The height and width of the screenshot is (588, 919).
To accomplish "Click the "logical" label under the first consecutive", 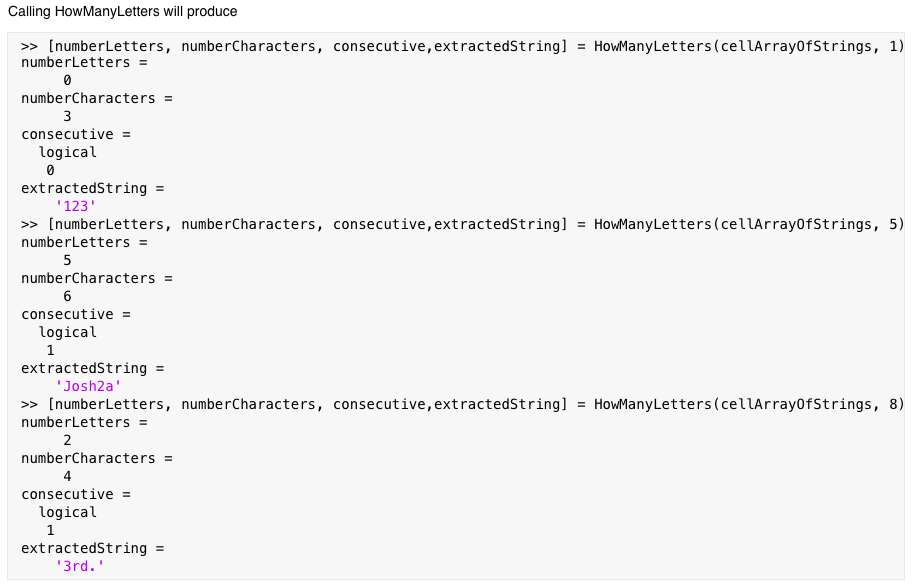I will click(68, 153).
